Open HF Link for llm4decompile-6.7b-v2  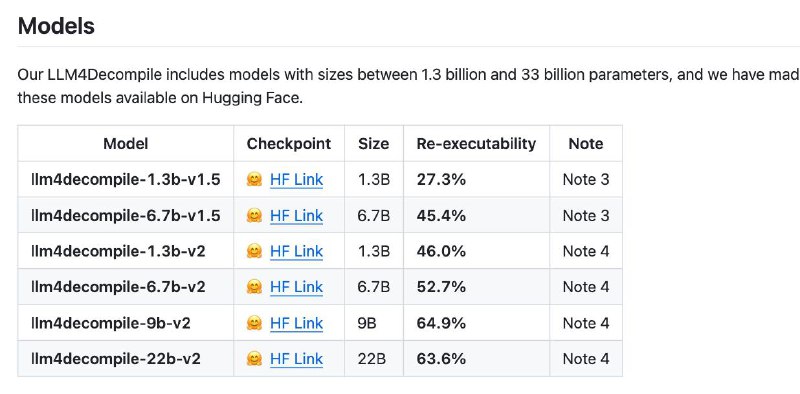tap(296, 287)
